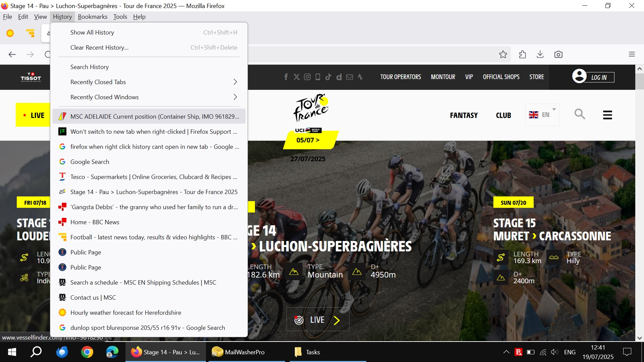Screen dimensions: 644x362
Task: Click the page scrollbar down arrow
Action: pos(639,338)
